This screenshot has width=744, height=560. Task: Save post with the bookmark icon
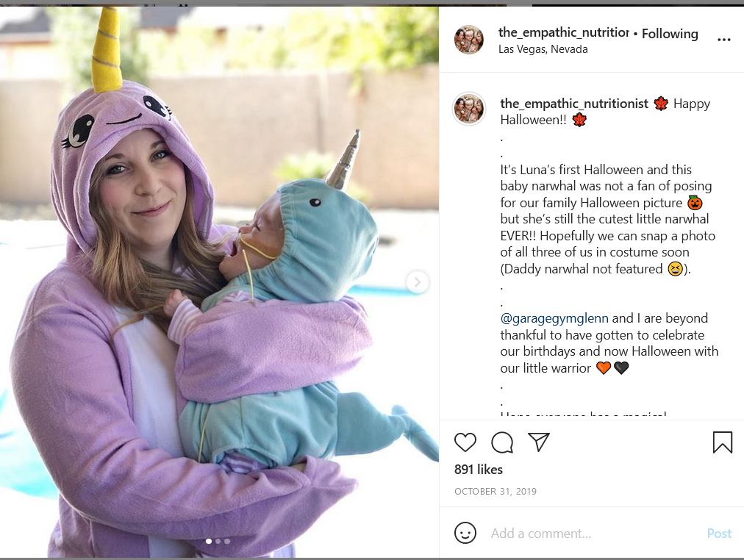[723, 442]
